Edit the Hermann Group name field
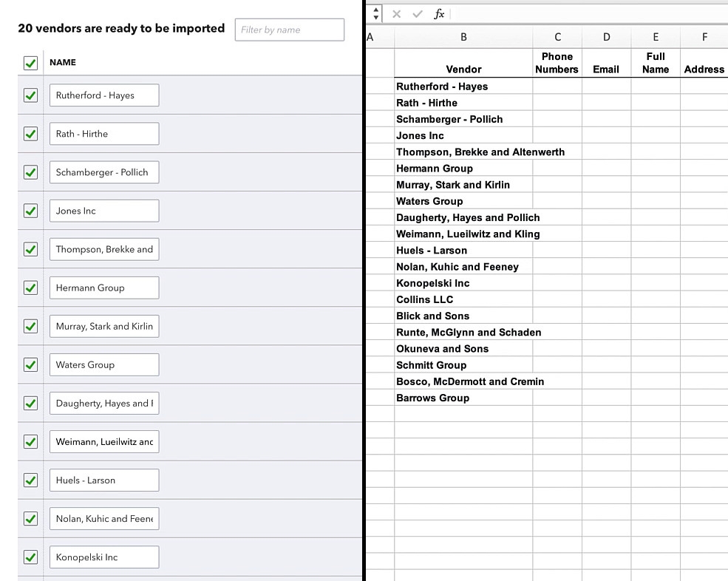The image size is (728, 581). [104, 288]
